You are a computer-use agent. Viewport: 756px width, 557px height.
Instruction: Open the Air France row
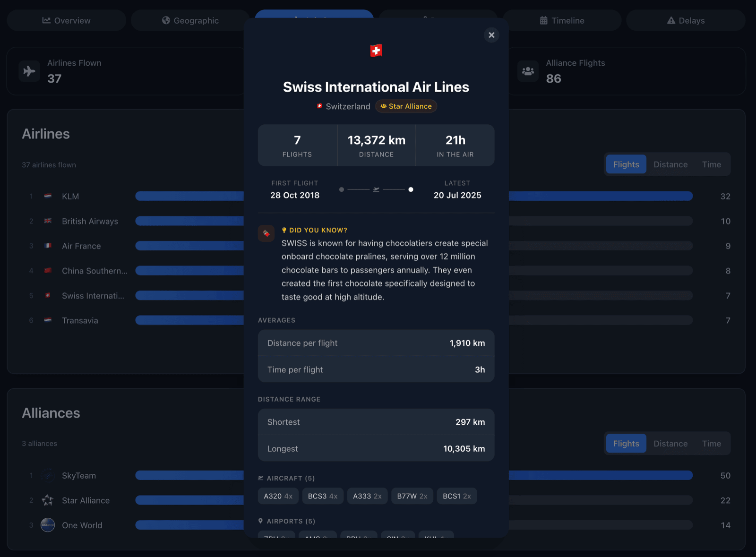tap(376, 246)
